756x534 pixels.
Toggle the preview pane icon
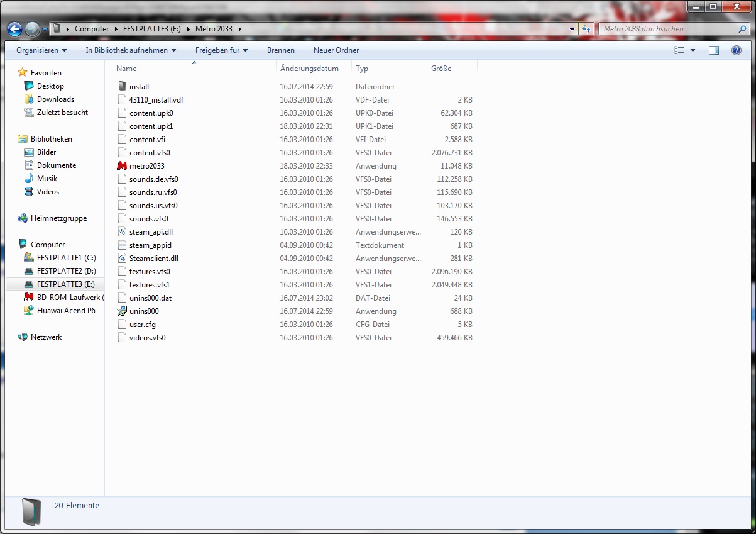pos(714,50)
